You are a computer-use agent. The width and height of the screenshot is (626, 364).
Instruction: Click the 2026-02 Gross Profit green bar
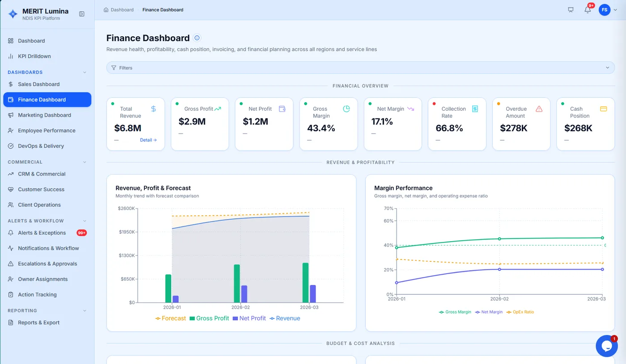tap(237, 284)
